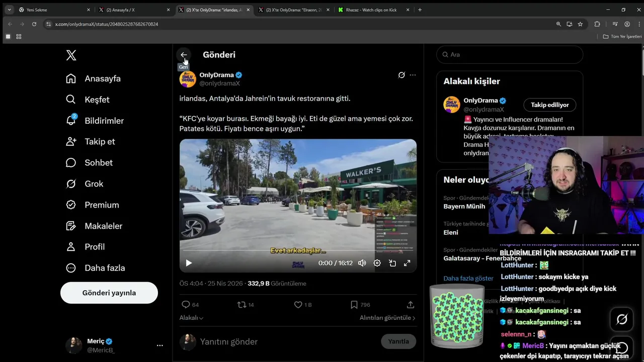
Task: Go back with the Geri arrow
Action: coord(184,55)
